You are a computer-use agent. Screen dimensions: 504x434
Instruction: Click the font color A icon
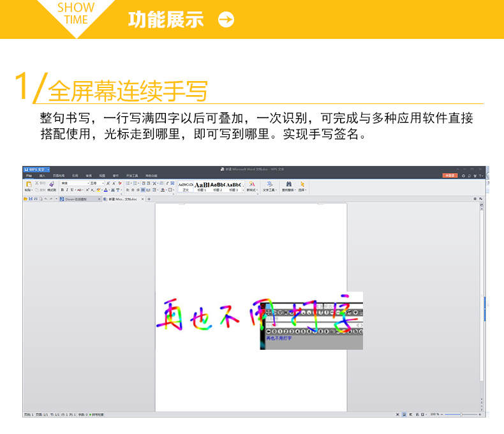[105, 190]
